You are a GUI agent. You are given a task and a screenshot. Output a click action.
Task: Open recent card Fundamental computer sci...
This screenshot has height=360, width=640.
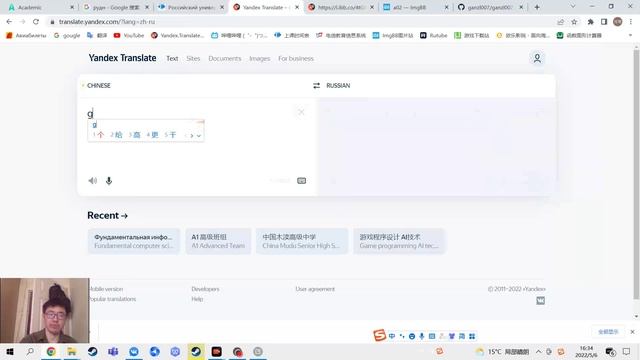(133, 241)
